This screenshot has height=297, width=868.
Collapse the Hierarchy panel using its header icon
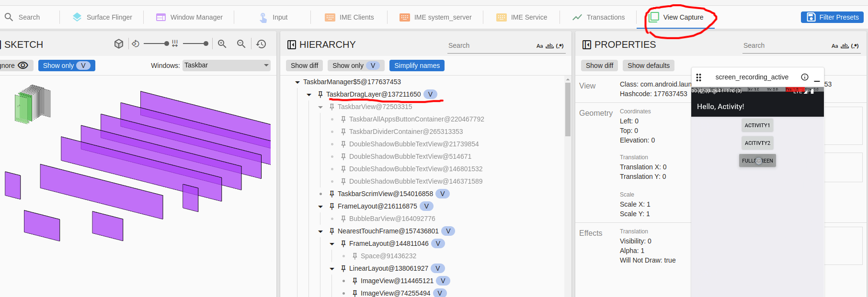(292, 44)
